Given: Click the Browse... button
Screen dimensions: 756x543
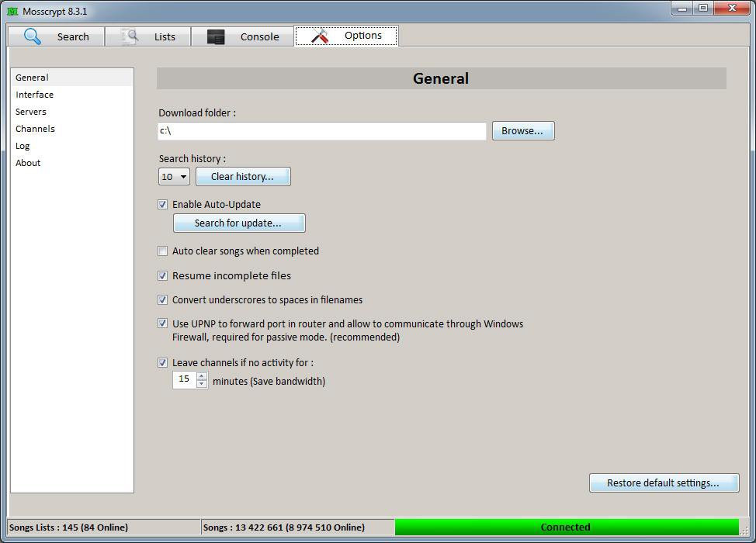Looking at the screenshot, I should point(523,131).
